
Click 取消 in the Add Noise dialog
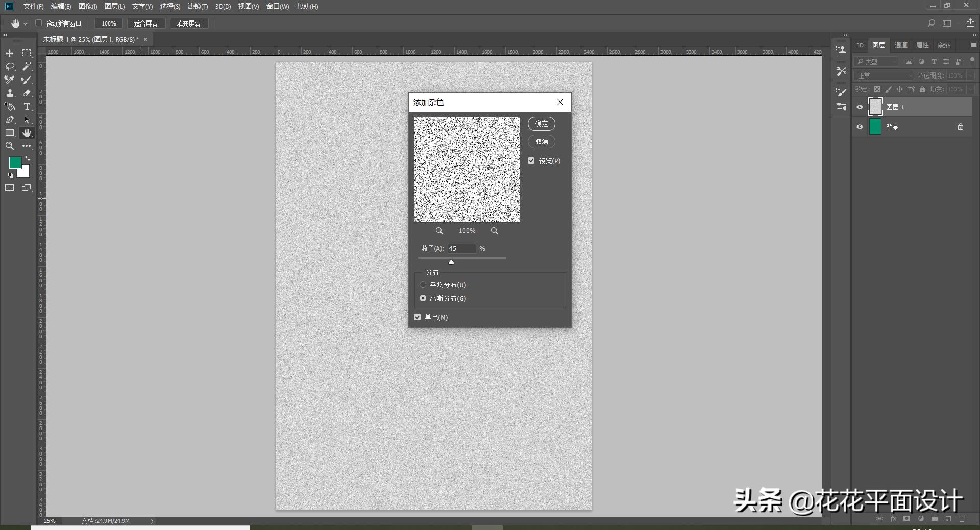coord(542,142)
